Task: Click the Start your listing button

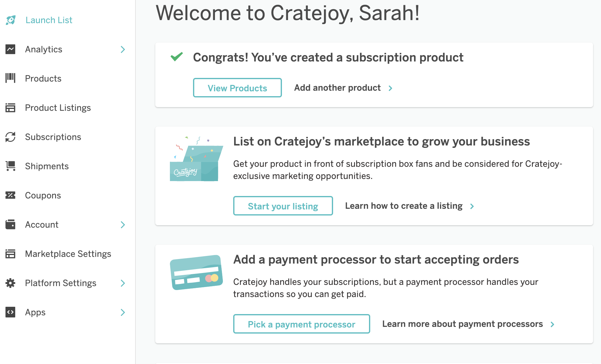Action: pyautogui.click(x=283, y=206)
